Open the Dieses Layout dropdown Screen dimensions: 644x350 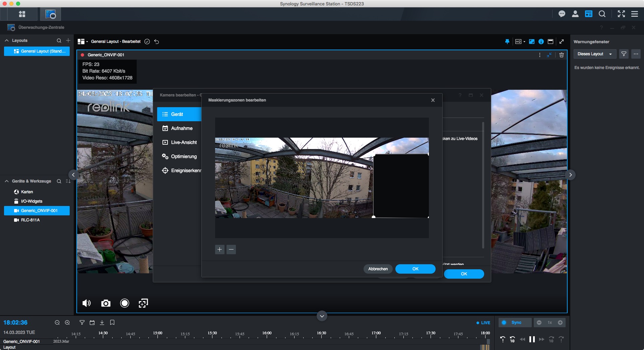point(595,54)
